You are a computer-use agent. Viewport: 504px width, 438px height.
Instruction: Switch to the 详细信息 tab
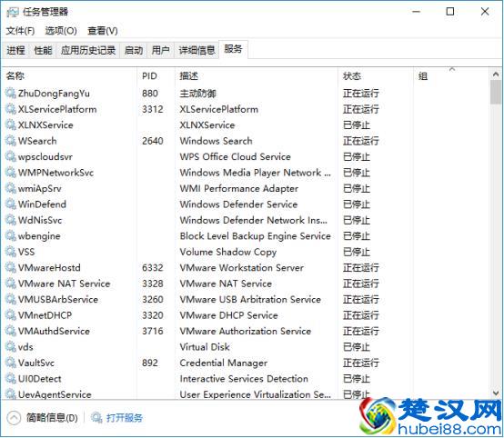[197, 50]
